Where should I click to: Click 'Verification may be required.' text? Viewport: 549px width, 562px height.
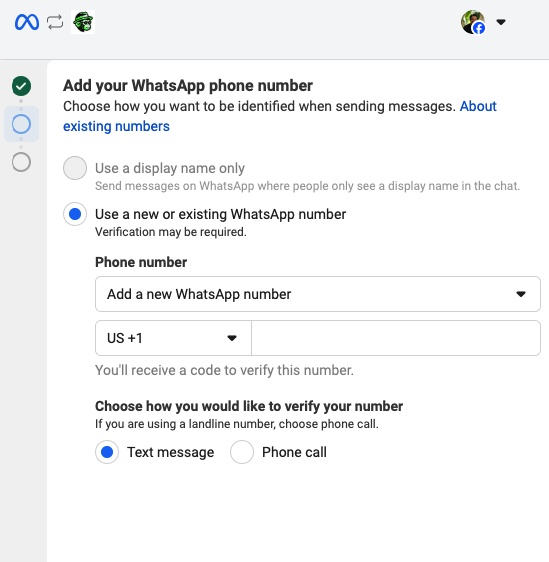(171, 232)
